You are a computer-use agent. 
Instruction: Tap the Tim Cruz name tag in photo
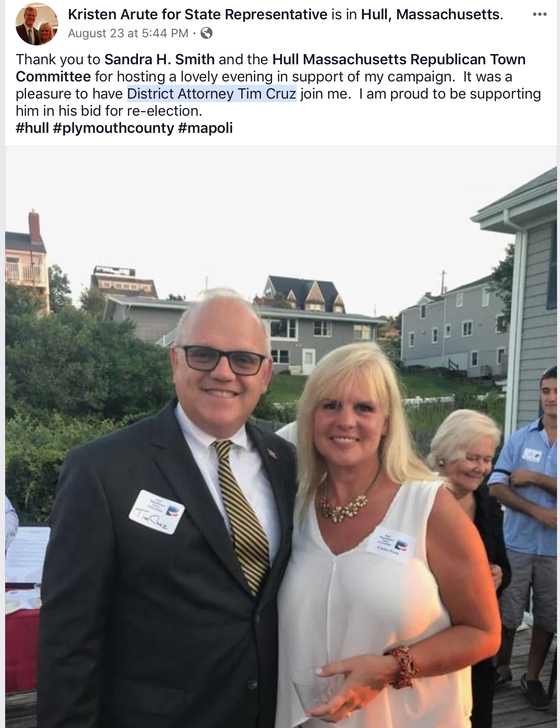click(156, 512)
